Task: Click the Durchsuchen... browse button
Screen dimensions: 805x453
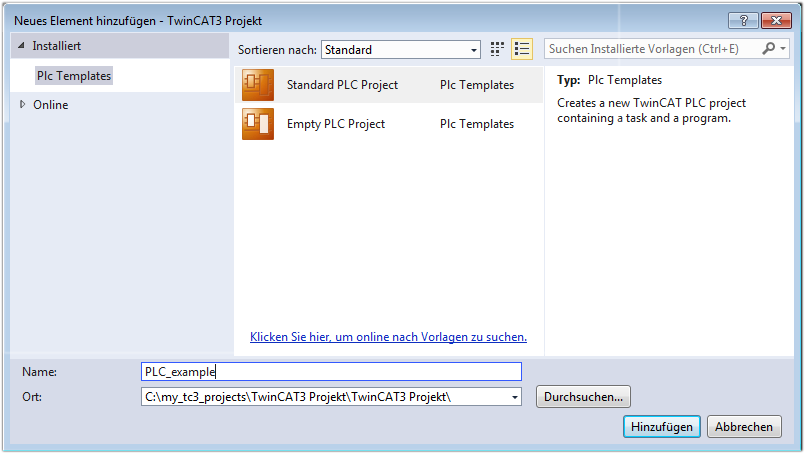Action: pyautogui.click(x=584, y=397)
